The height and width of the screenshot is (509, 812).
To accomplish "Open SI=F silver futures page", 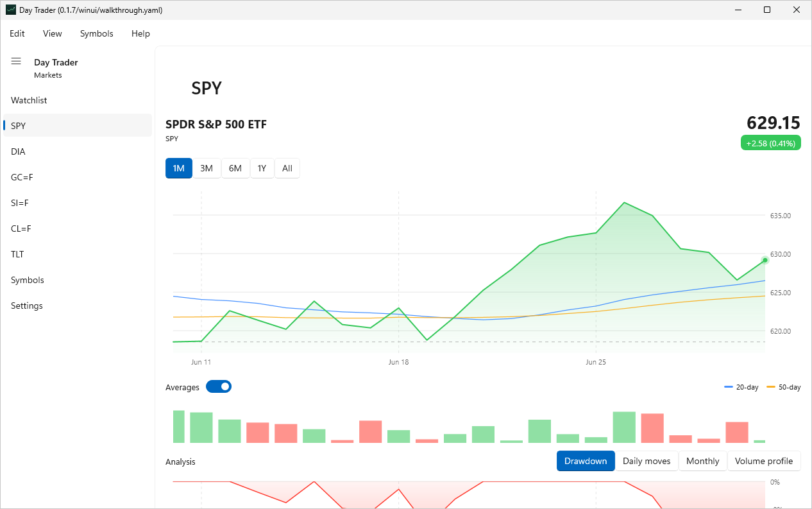I will [78, 203].
